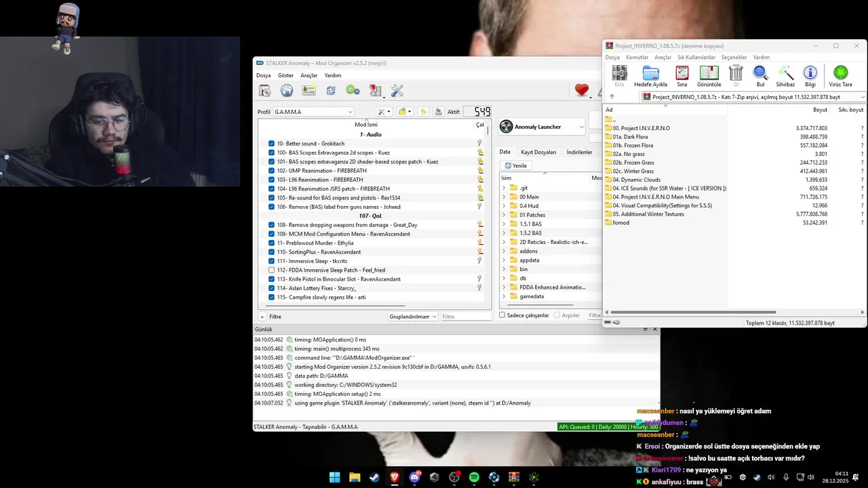Tick the Sadece çakışanlar checkbox
Image resolution: width=868 pixels, height=488 pixels.
502,315
